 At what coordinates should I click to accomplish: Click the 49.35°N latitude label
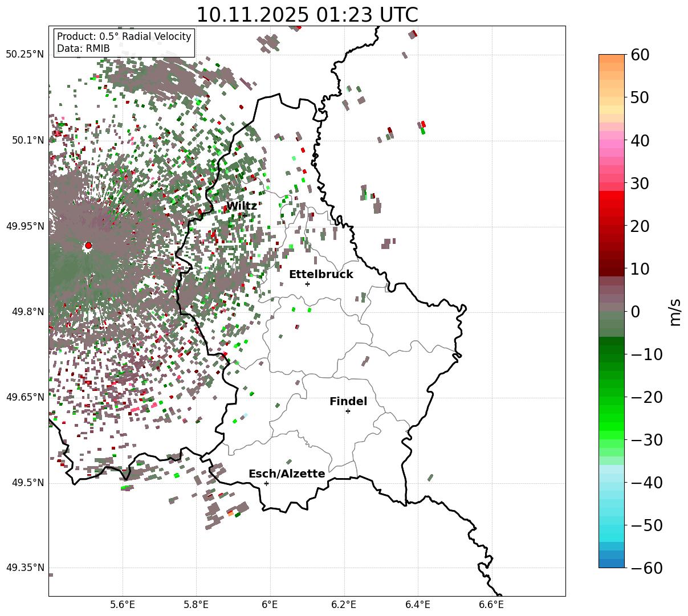(25, 568)
